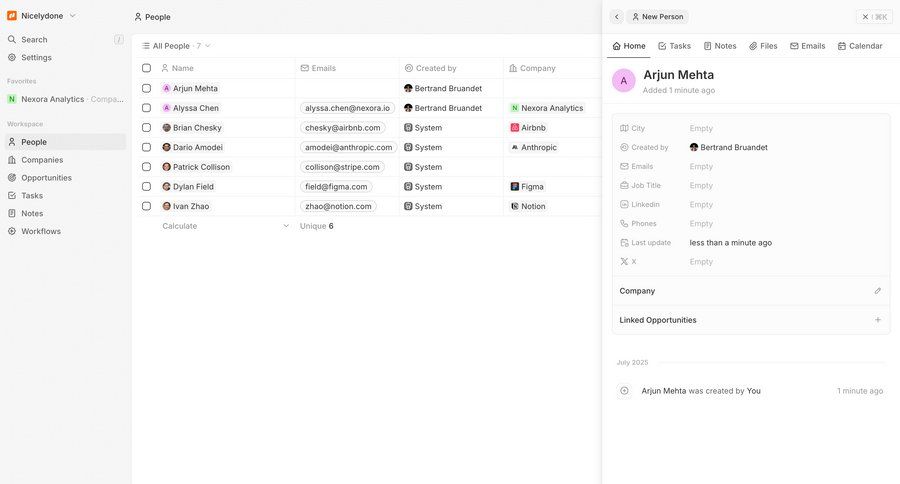Click the chesky@airbnb.com email chip
Viewport: 900px width, 484px height.
pos(343,127)
